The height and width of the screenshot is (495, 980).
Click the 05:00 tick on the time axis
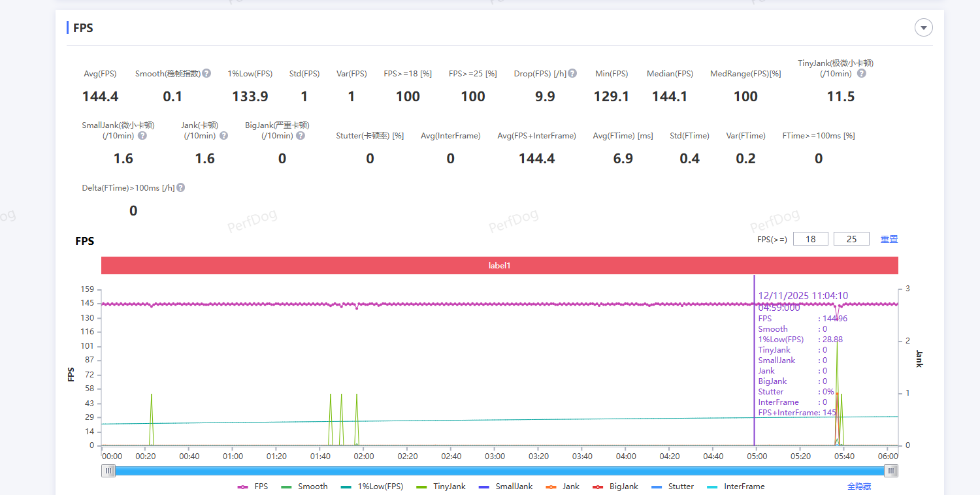coord(758,456)
